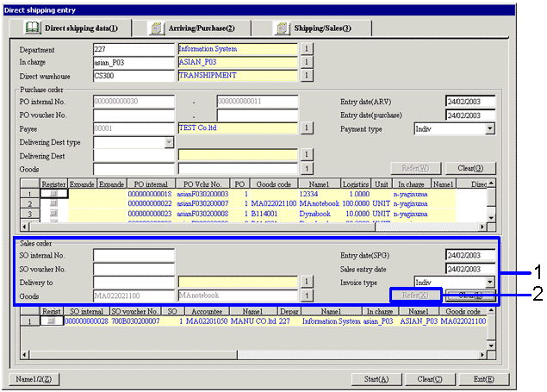Open lookup button for purchase order Goods
The image size is (547, 392).
click(307, 169)
